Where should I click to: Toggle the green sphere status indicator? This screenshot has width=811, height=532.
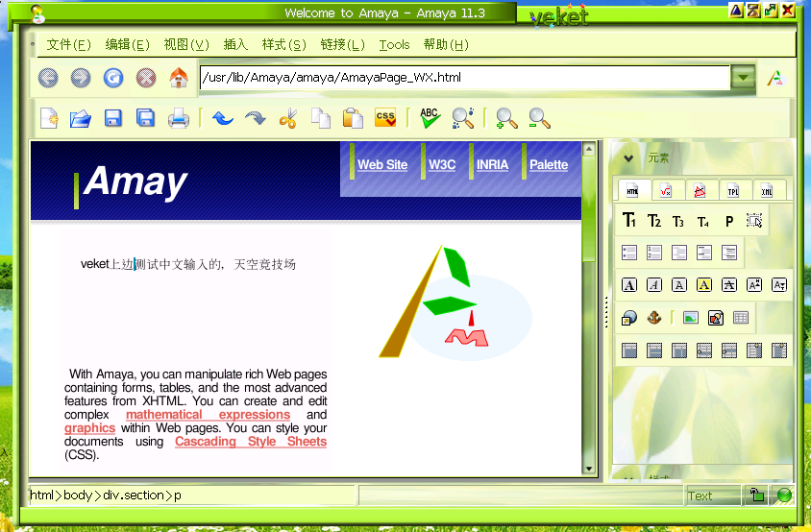click(783, 496)
